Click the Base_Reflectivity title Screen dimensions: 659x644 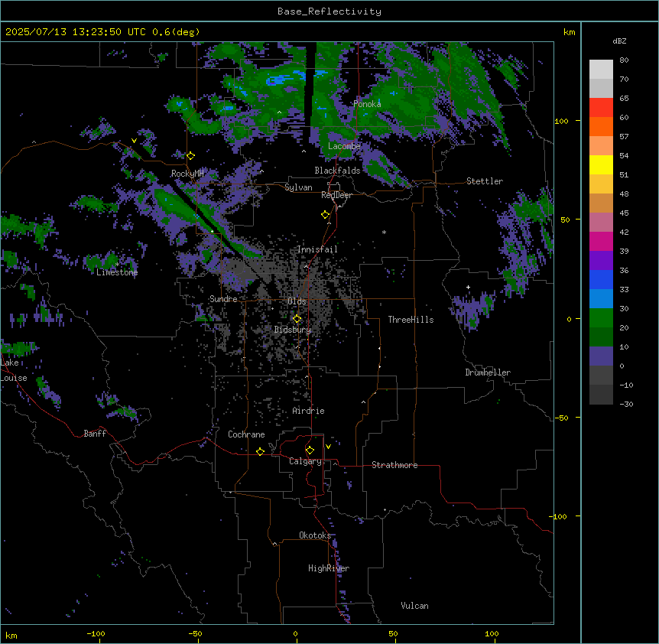[329, 11]
